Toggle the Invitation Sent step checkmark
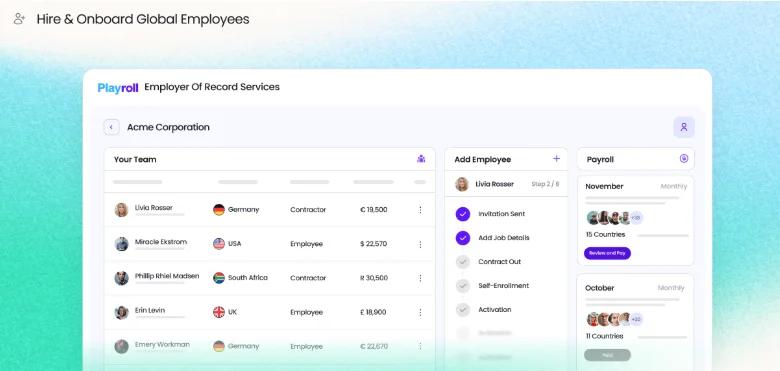This screenshot has height=371, width=780. 463,214
